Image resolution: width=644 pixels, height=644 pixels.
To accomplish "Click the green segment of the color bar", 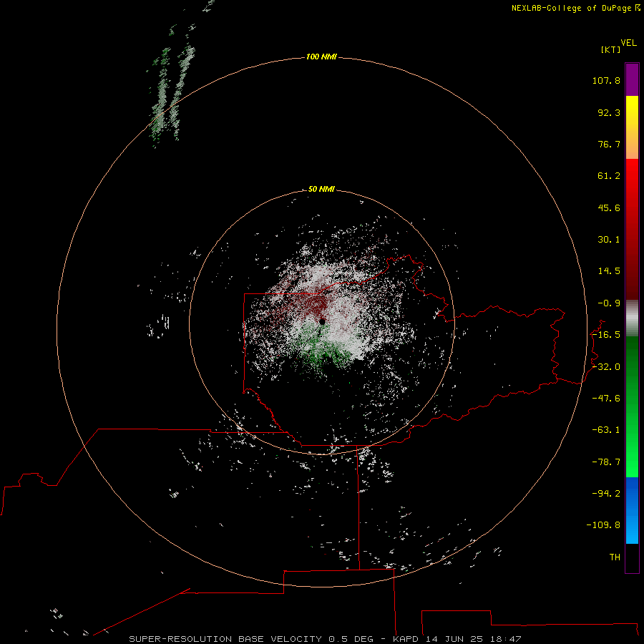I will click(632, 406).
